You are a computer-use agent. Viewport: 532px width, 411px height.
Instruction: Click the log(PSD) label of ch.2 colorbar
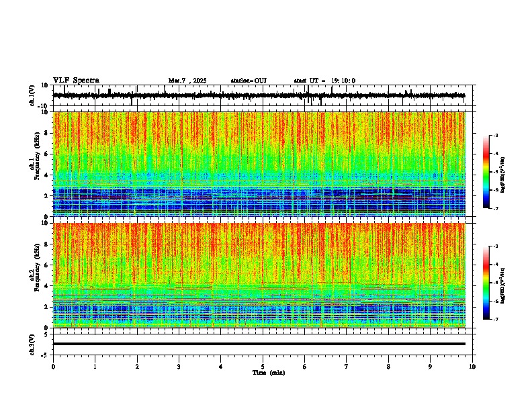[x=503, y=285]
